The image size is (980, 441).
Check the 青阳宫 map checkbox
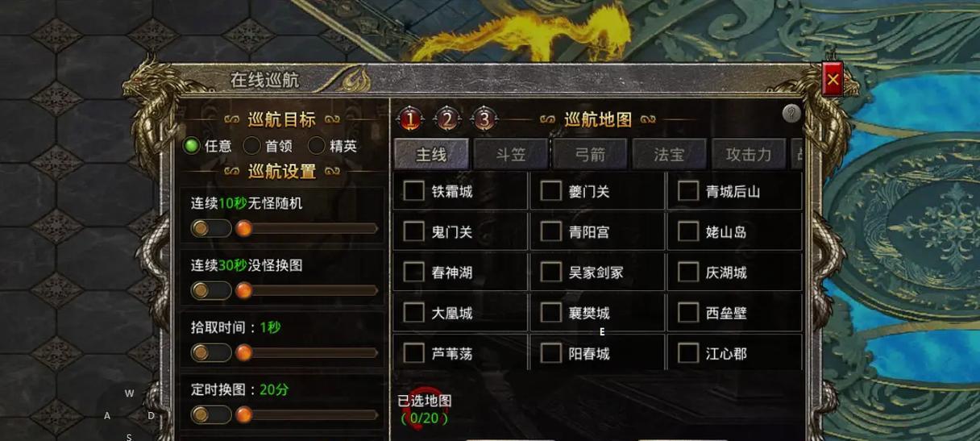click(x=551, y=231)
